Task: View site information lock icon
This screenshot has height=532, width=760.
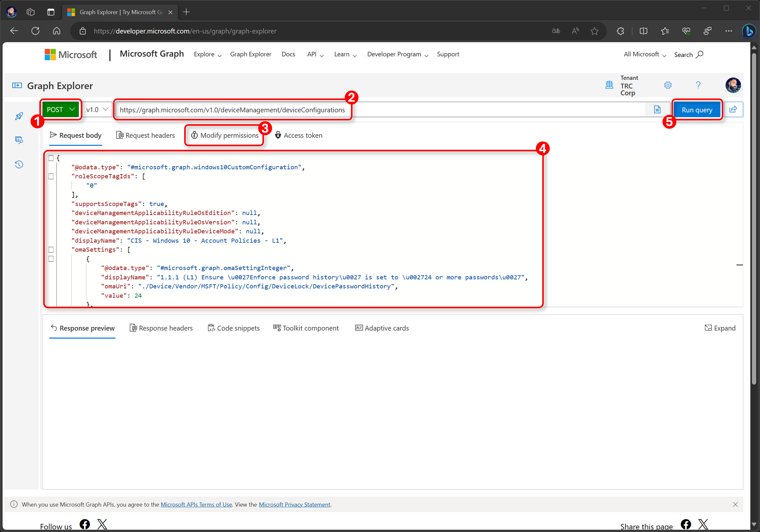Action: tap(83, 31)
